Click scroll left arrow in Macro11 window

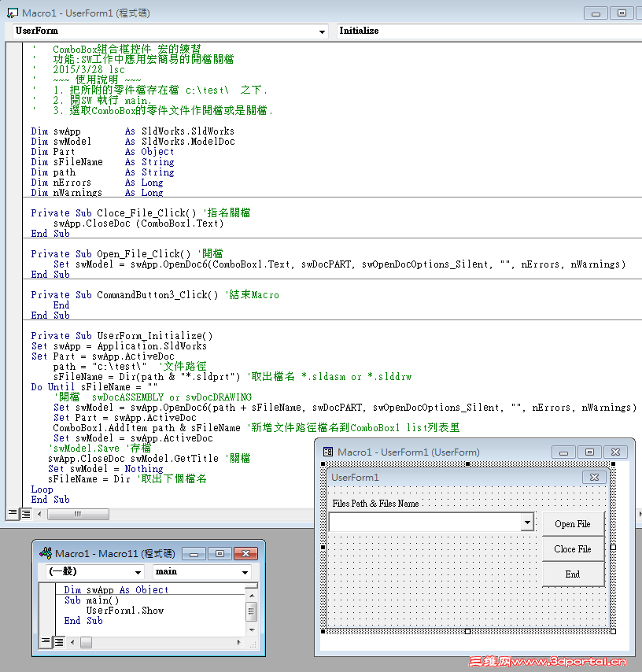click(x=72, y=642)
